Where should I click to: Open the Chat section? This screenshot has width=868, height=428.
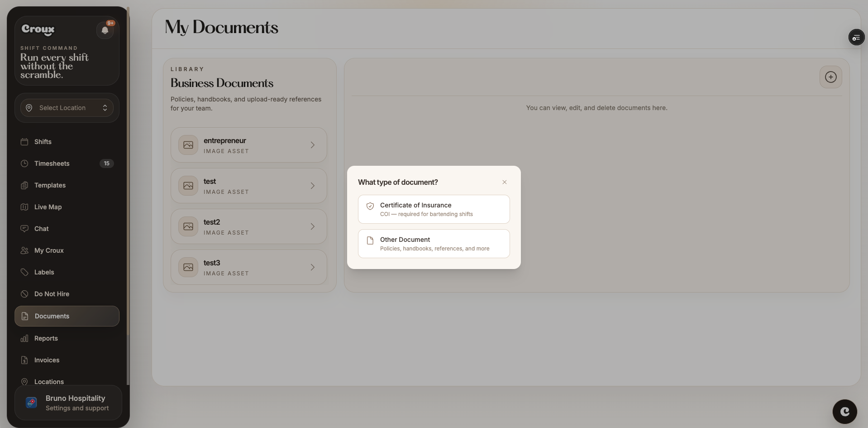pyautogui.click(x=67, y=229)
